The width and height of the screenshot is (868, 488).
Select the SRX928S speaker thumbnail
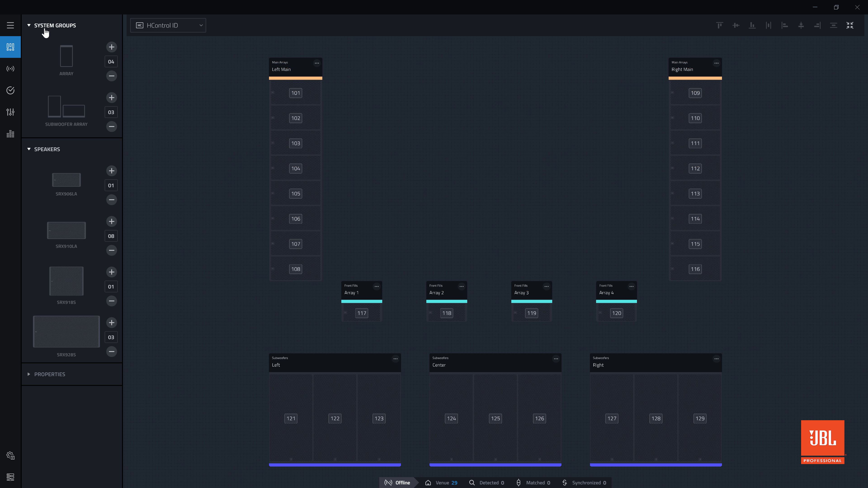(x=66, y=331)
